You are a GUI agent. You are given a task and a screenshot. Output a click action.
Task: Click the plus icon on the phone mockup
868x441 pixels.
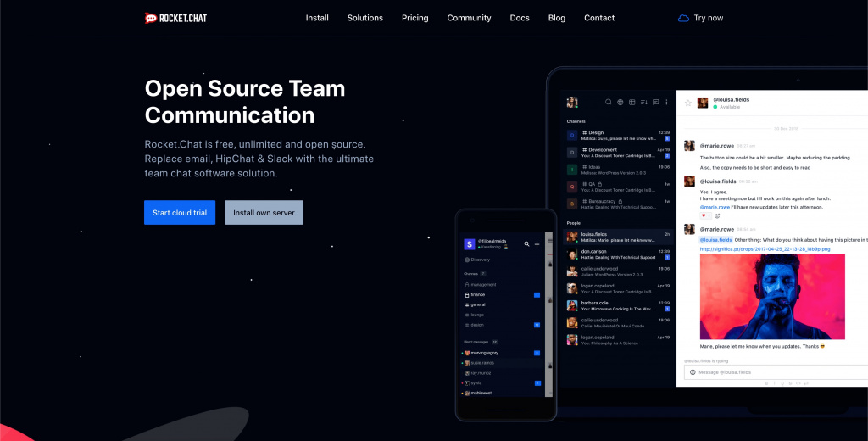click(537, 244)
